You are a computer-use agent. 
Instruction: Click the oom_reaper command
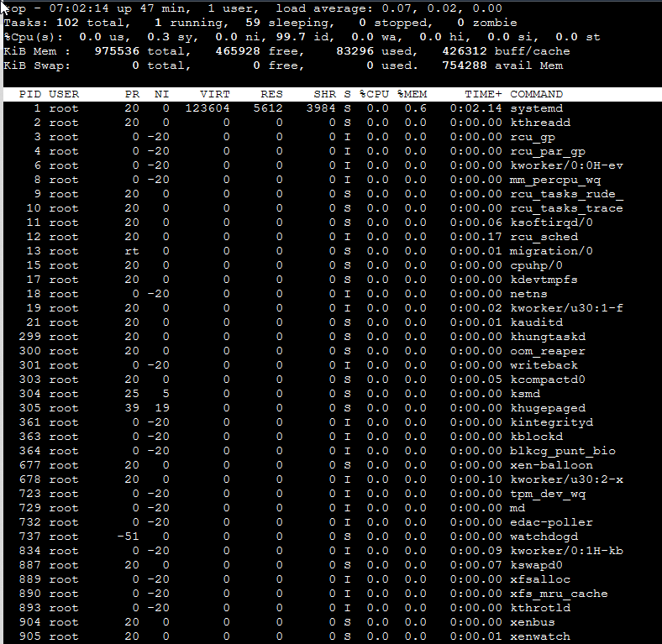[x=548, y=351]
